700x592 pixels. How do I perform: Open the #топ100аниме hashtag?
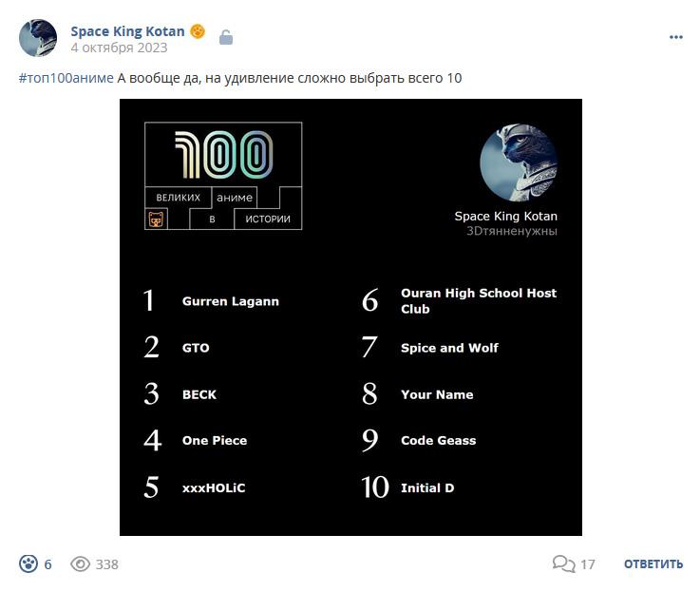(x=66, y=78)
